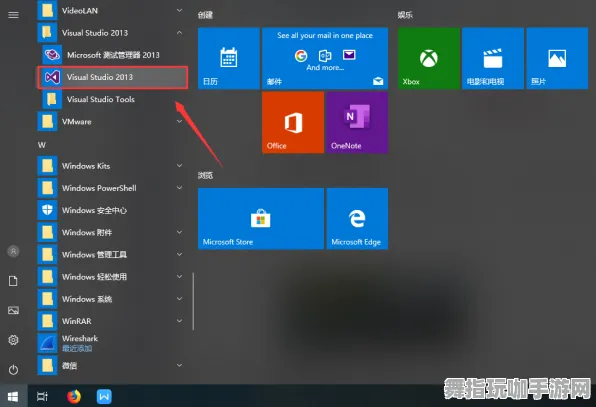
Task: Open the blue W app on taskbar
Action: (104, 397)
